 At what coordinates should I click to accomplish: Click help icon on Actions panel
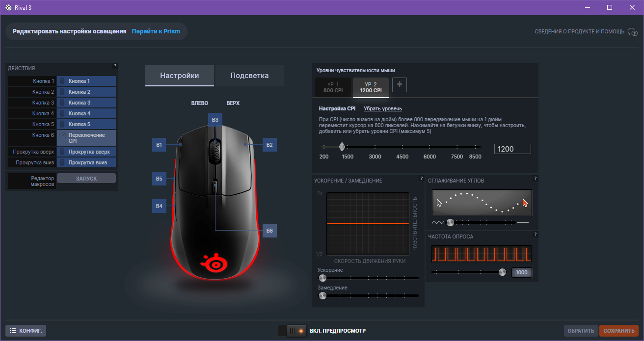pos(115,66)
